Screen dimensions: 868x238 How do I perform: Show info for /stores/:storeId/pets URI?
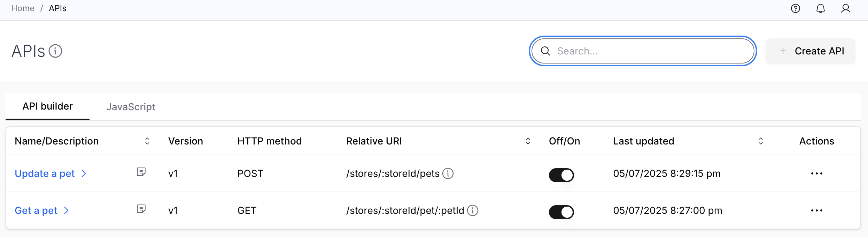coord(448,173)
